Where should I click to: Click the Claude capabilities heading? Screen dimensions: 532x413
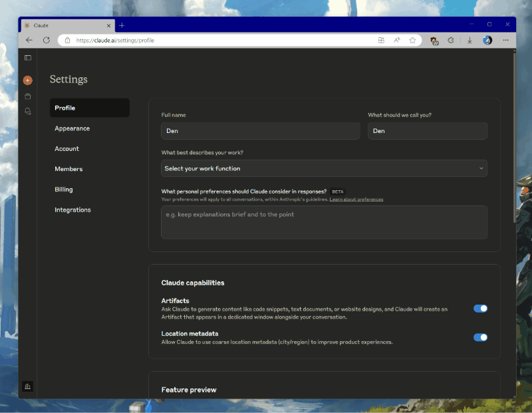coord(193,283)
